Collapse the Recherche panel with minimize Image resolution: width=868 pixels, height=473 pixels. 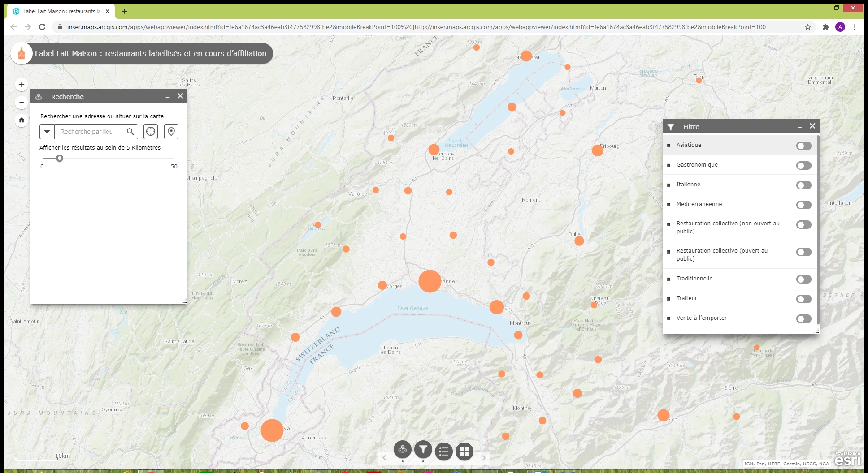click(167, 97)
